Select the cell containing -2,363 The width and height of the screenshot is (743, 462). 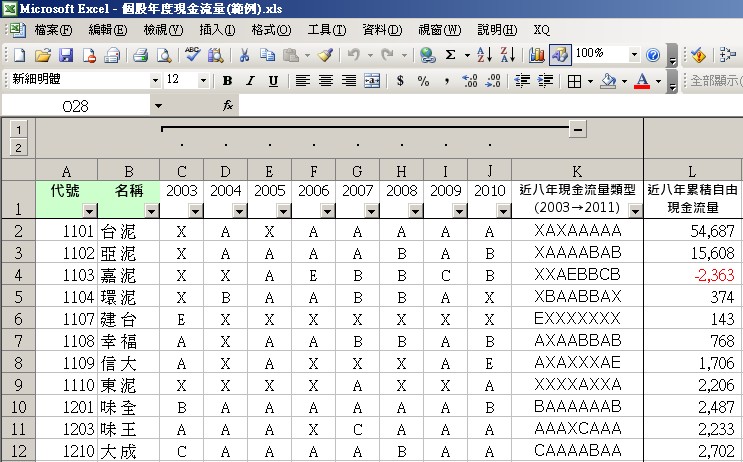(691, 275)
